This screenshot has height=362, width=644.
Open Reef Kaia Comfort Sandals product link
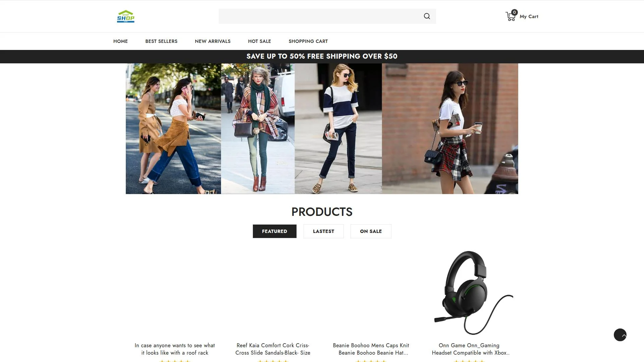(x=273, y=349)
